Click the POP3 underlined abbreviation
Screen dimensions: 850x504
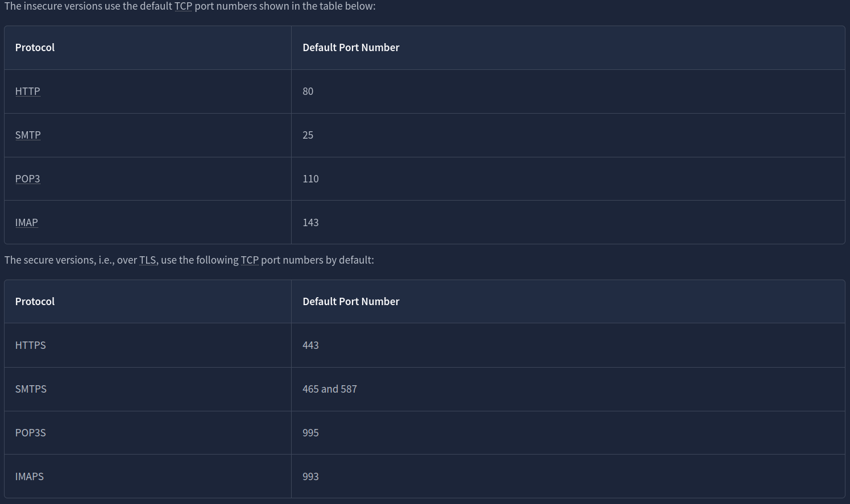pos(27,179)
